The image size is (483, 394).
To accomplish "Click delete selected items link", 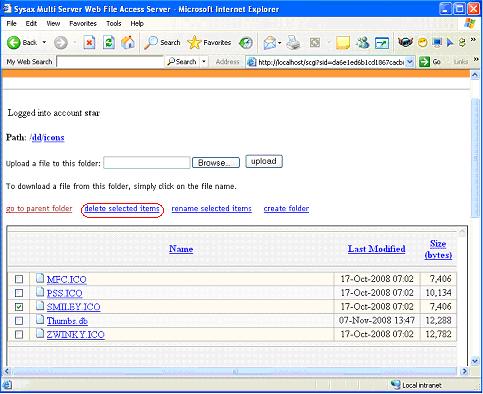I will (x=122, y=208).
